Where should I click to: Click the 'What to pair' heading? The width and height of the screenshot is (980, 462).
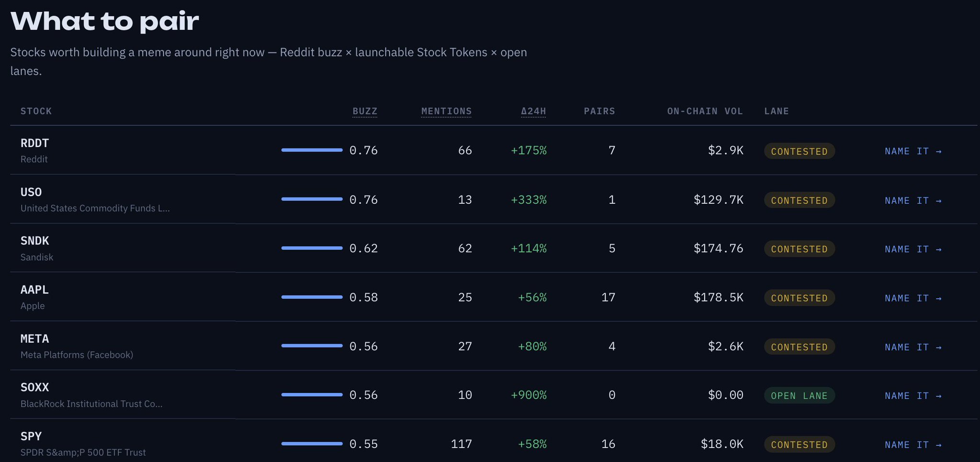click(x=104, y=22)
